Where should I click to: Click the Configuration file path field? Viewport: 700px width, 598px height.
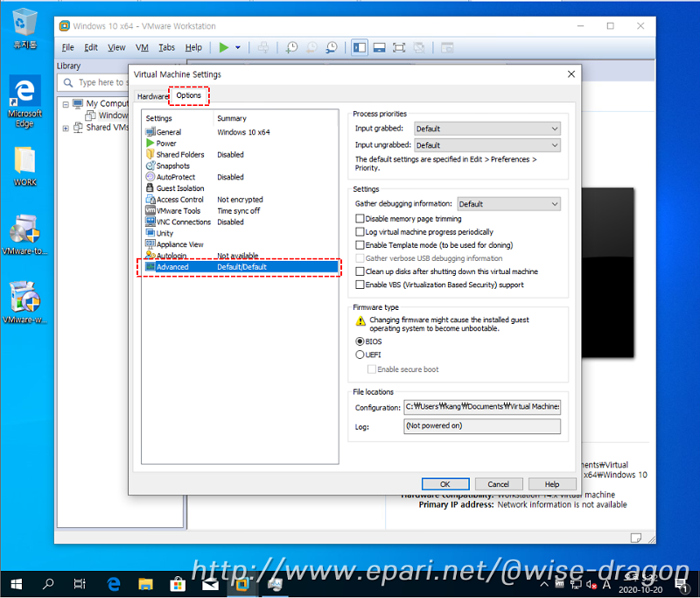(482, 407)
